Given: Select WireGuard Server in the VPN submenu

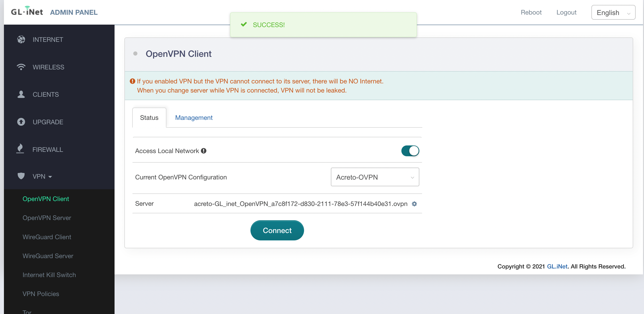Looking at the screenshot, I should pyautogui.click(x=48, y=256).
